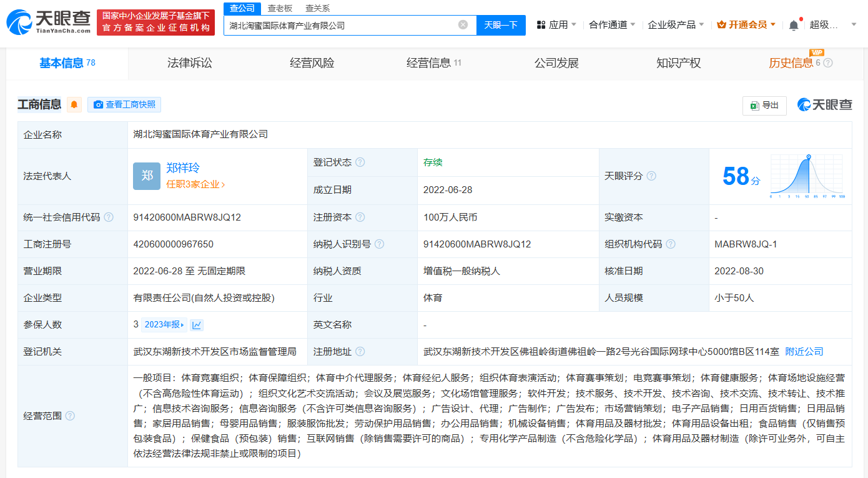Expand the account dropdown next to 超级

(x=853, y=24)
